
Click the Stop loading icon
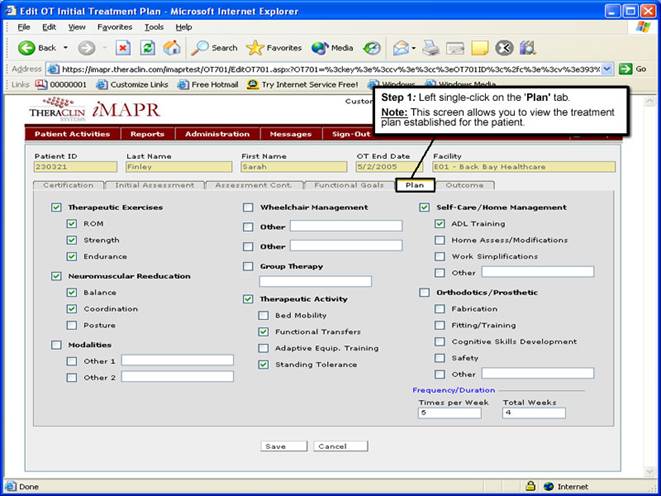(x=123, y=47)
